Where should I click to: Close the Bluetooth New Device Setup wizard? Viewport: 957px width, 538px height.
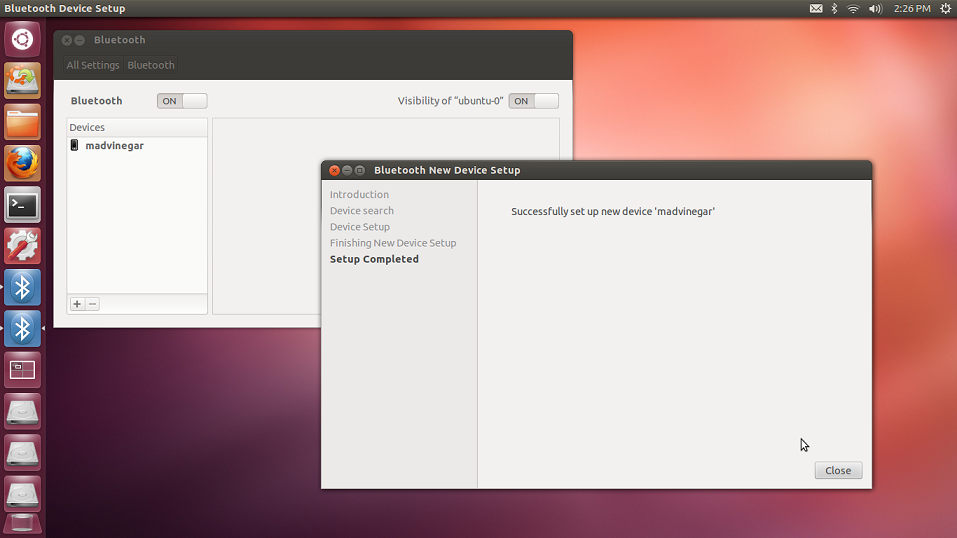pos(837,470)
